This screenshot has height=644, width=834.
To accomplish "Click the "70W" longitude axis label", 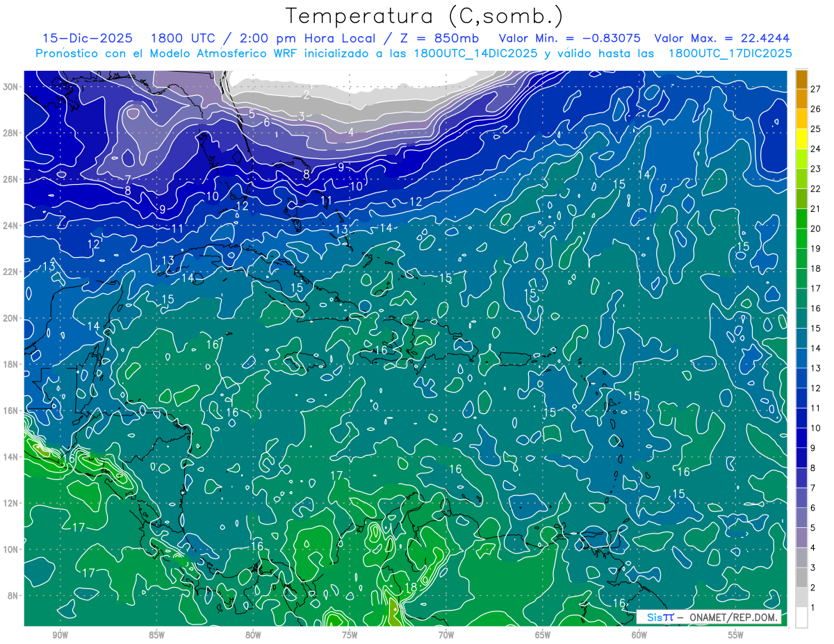I will 446,636.
